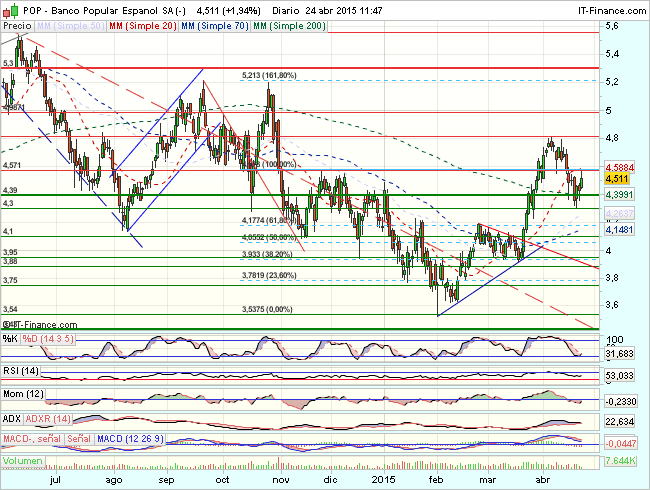Click the abr month marker on time axis
The height and width of the screenshot is (490, 650).
tap(543, 480)
